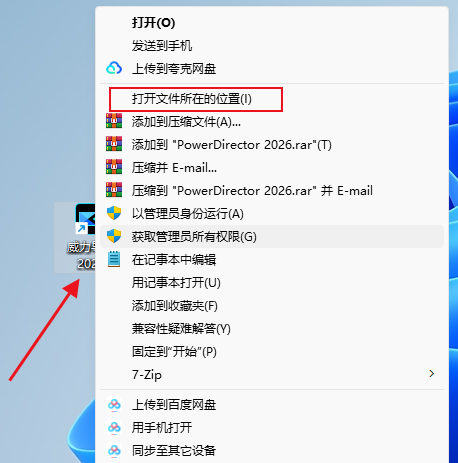This screenshot has width=458, height=463.
Task: Click shield icon next to 获取管理员所有权限
Action: coord(114,236)
